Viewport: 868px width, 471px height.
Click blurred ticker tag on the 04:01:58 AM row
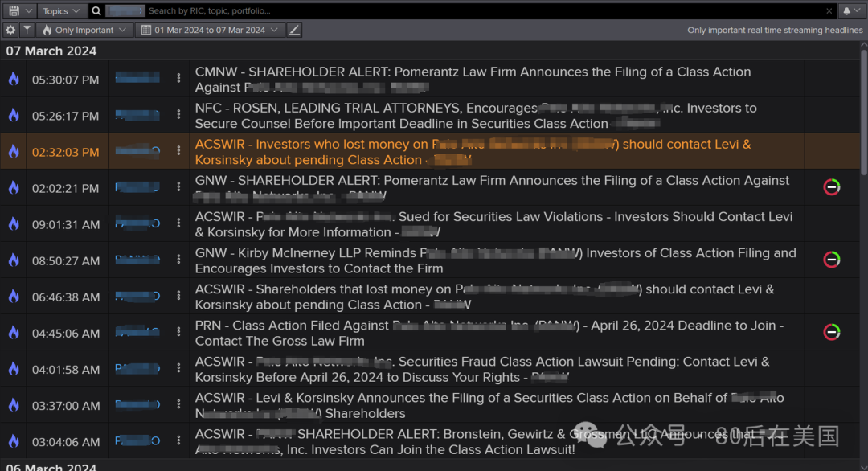[x=137, y=369]
